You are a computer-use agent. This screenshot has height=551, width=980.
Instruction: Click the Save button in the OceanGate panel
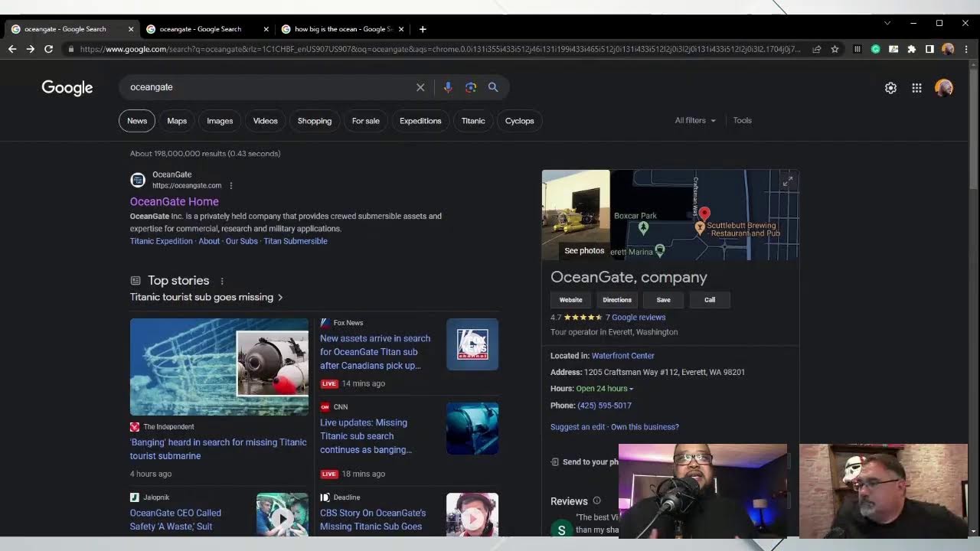pos(663,300)
